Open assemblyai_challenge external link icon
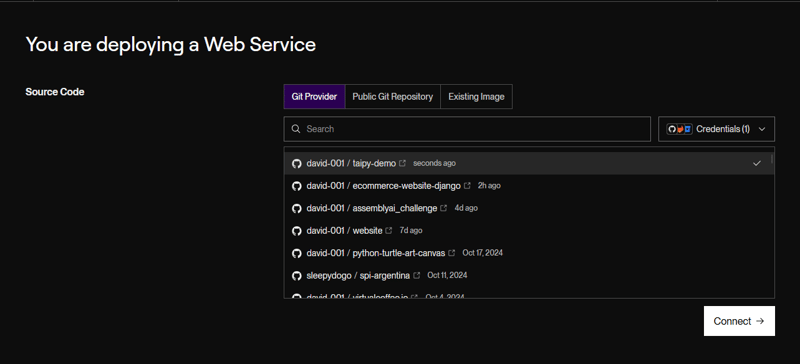The width and height of the screenshot is (800, 364). (443, 208)
